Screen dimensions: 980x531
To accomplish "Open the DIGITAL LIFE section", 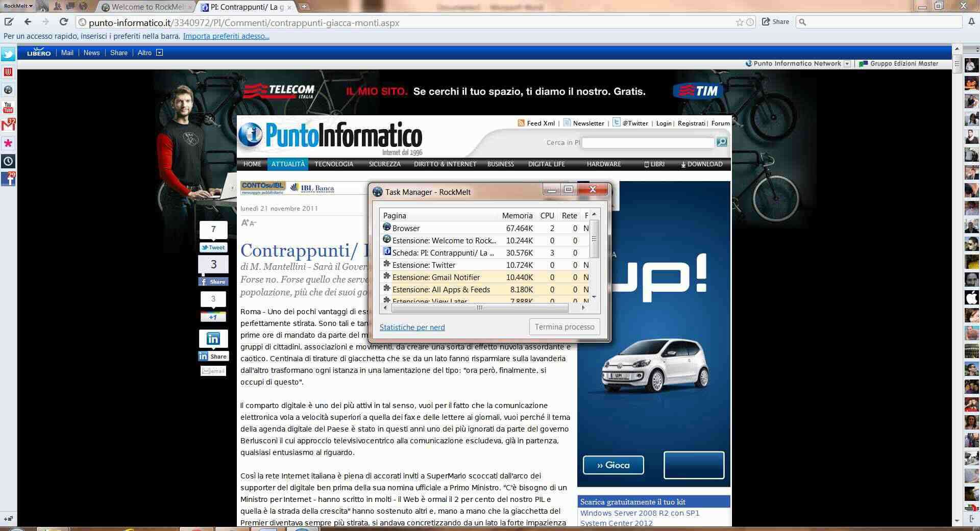I will coord(547,164).
